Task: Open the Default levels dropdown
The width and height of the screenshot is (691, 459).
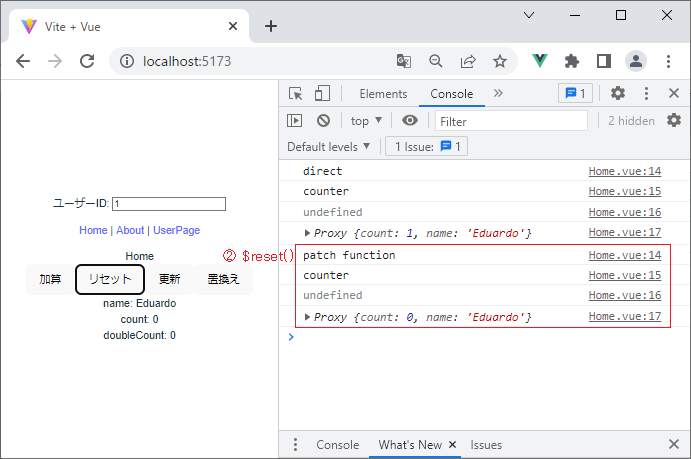Action: coord(329,147)
